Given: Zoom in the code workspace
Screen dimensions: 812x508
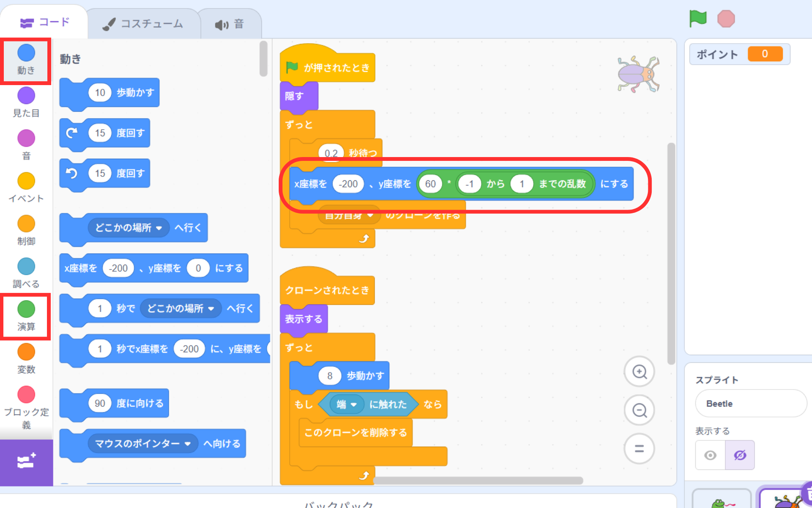Looking at the screenshot, I should (x=639, y=372).
